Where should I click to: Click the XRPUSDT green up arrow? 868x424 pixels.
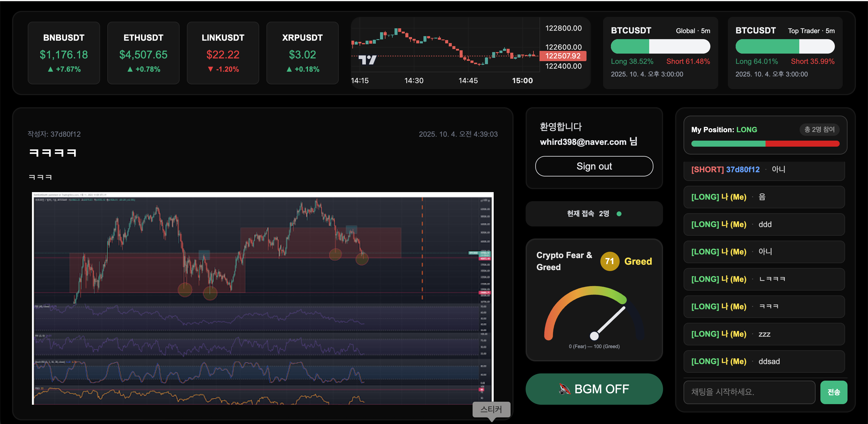(289, 69)
